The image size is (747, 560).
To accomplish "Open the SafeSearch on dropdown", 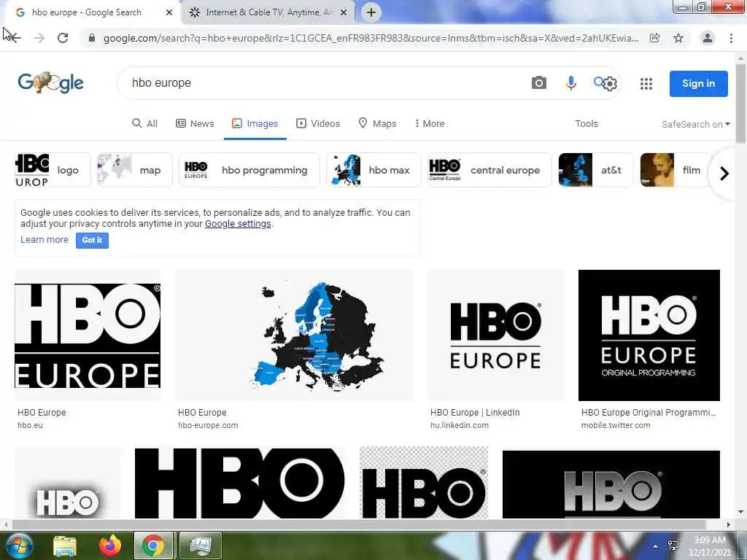I will [x=695, y=124].
